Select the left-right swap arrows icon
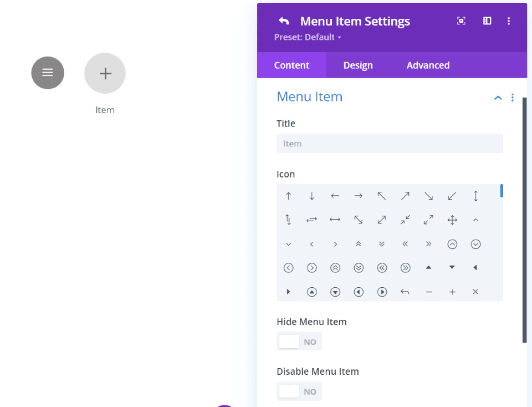The height and width of the screenshot is (407, 532). (311, 220)
